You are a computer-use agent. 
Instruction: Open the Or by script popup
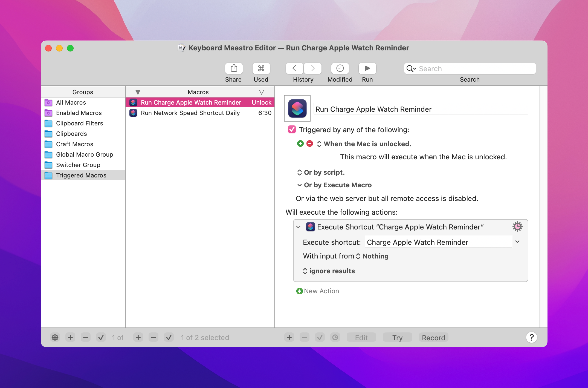pos(321,172)
